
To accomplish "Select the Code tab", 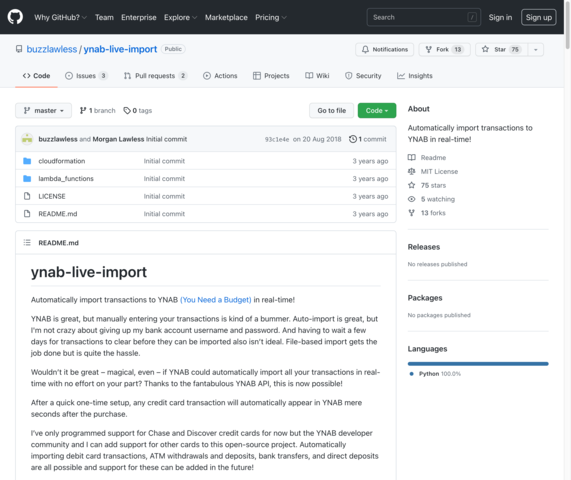I will [x=36, y=76].
